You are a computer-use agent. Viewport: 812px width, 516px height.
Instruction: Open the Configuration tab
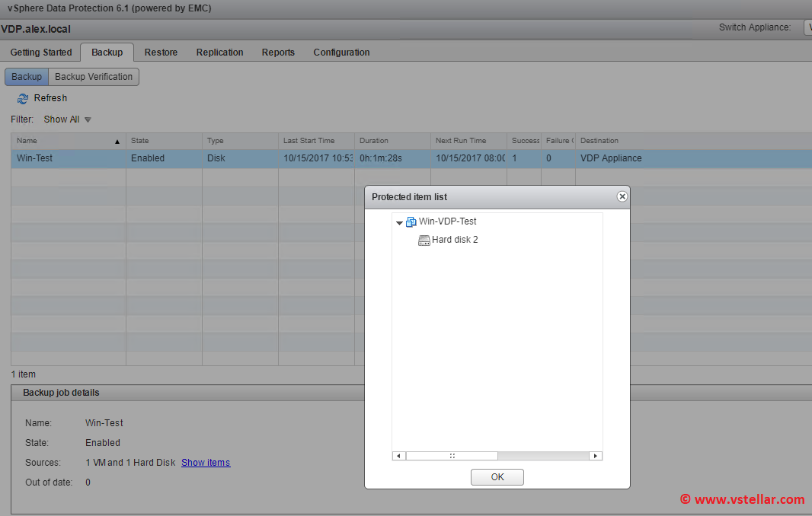[x=341, y=53]
